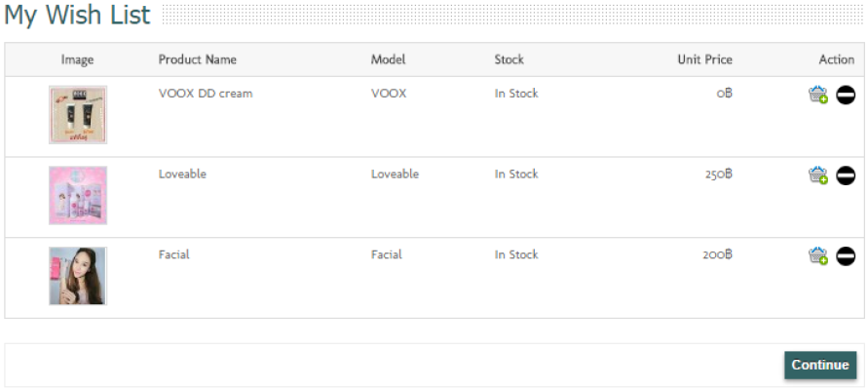Remove VOOX DD cream from wish list
The image size is (868, 389).
[846, 96]
